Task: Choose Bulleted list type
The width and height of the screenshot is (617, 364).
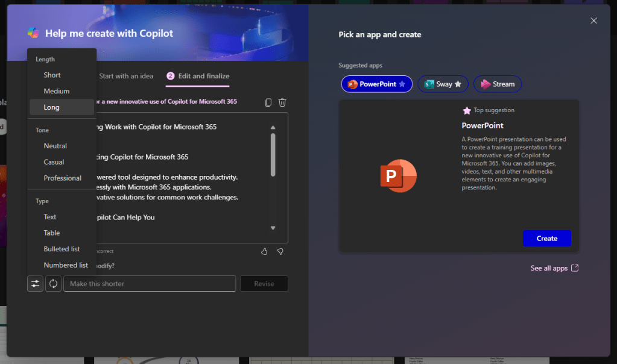Action: click(62, 249)
